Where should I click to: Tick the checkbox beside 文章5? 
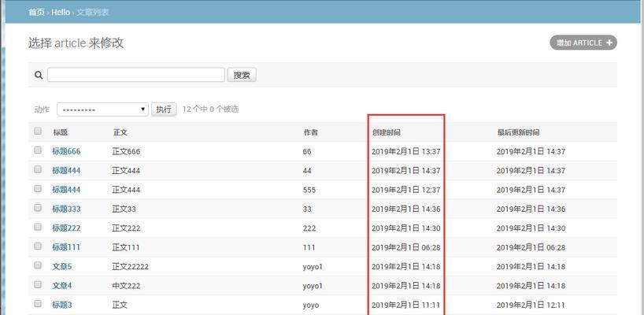(38, 265)
